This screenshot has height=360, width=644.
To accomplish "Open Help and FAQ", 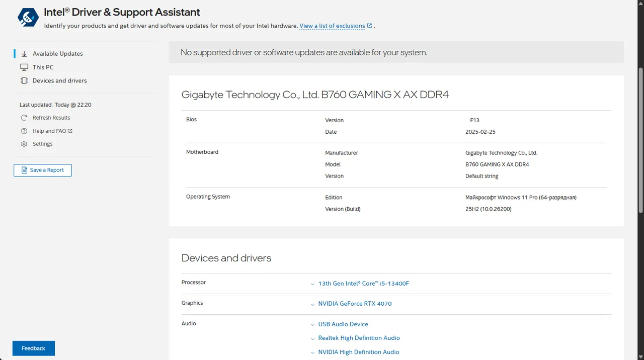I will point(49,131).
